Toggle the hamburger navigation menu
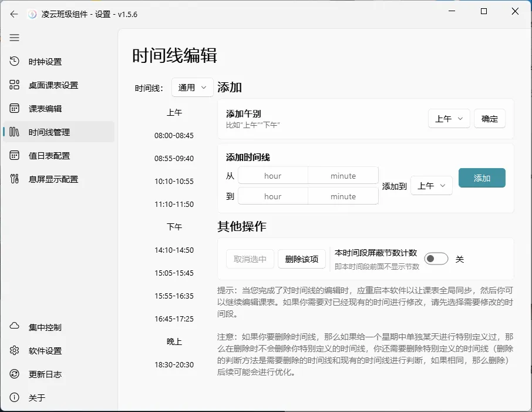 point(14,38)
